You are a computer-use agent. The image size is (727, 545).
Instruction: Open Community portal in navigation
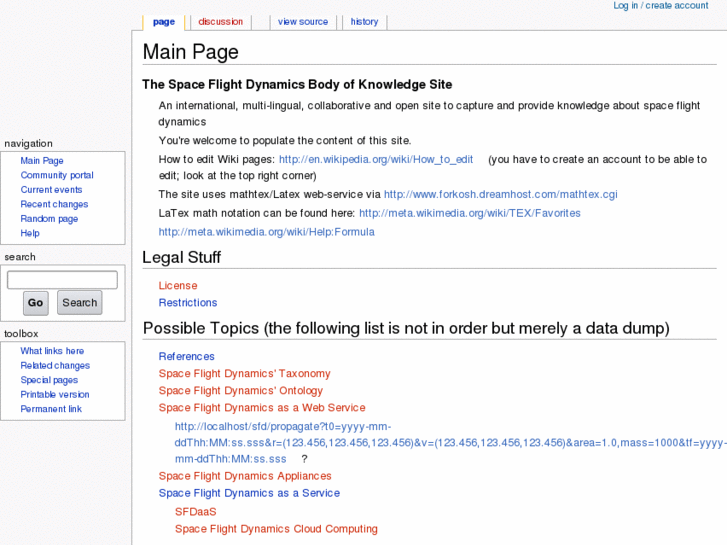pyautogui.click(x=57, y=175)
